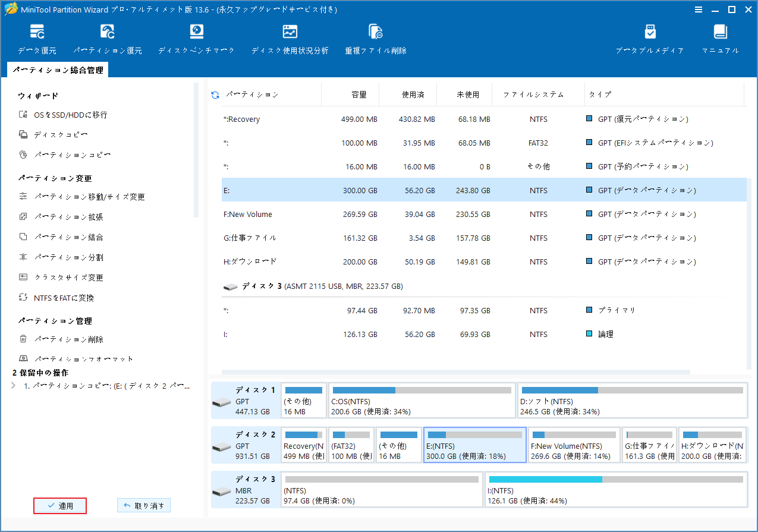Select the *:Recovery partition row
Image resolution: width=758 pixels, height=532 pixels.
click(x=484, y=119)
